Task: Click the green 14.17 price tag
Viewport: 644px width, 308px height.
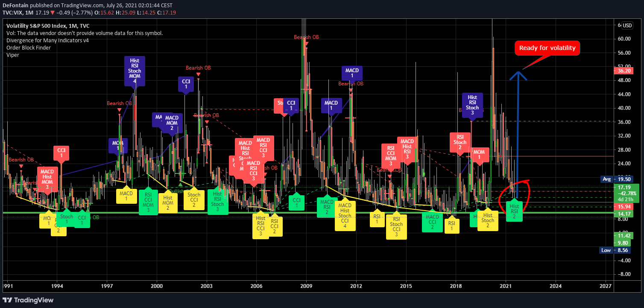Action: (623, 214)
